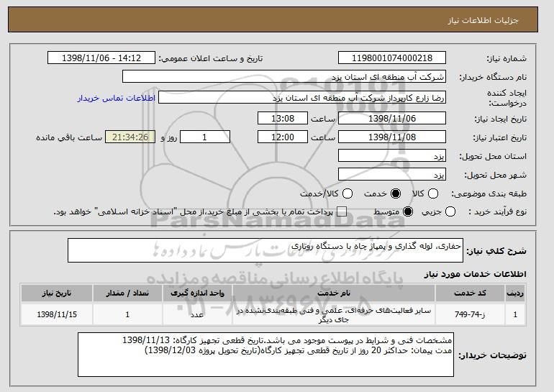Choose the جزیی purchase process option
Viewport: 554px width, 392px height.
click(x=450, y=212)
